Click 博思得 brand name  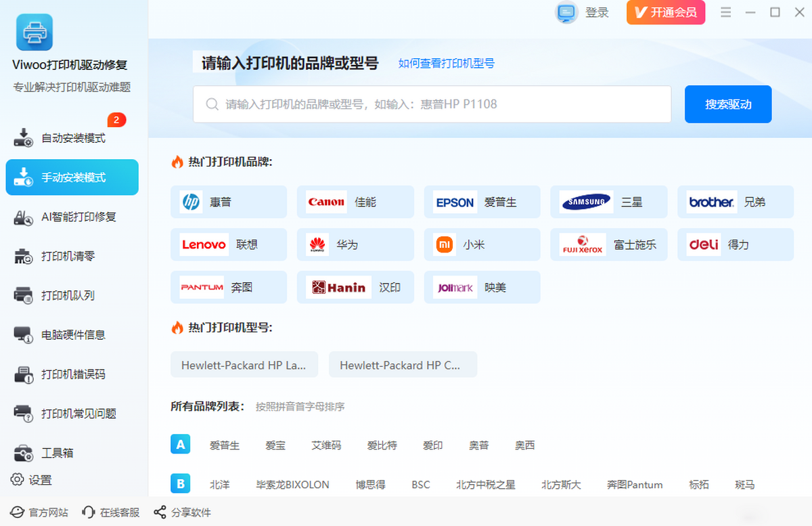pos(371,485)
